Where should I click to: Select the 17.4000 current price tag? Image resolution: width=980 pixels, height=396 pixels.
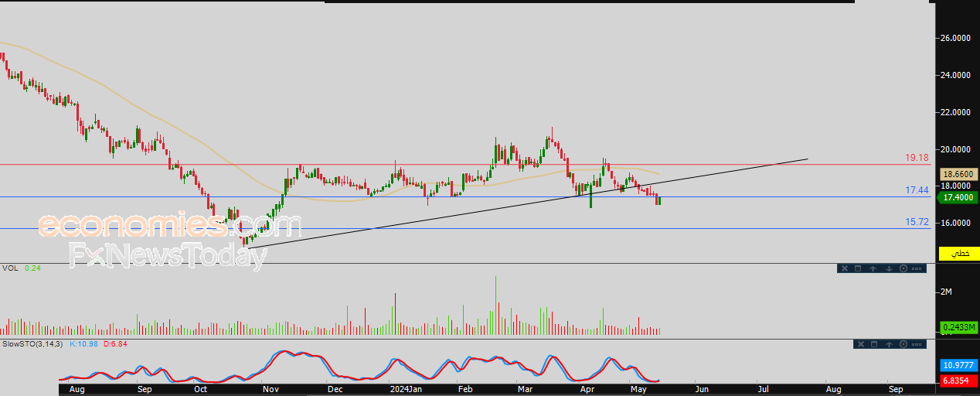(959, 198)
